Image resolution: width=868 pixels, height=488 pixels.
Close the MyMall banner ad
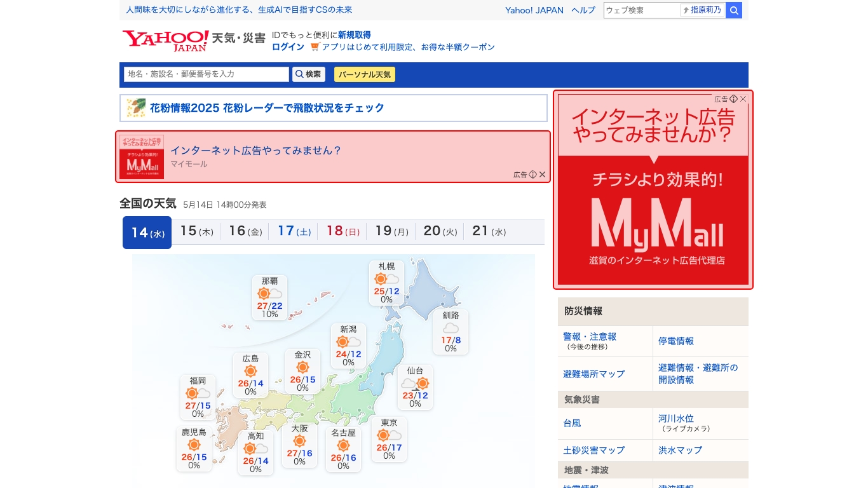pos(543,175)
